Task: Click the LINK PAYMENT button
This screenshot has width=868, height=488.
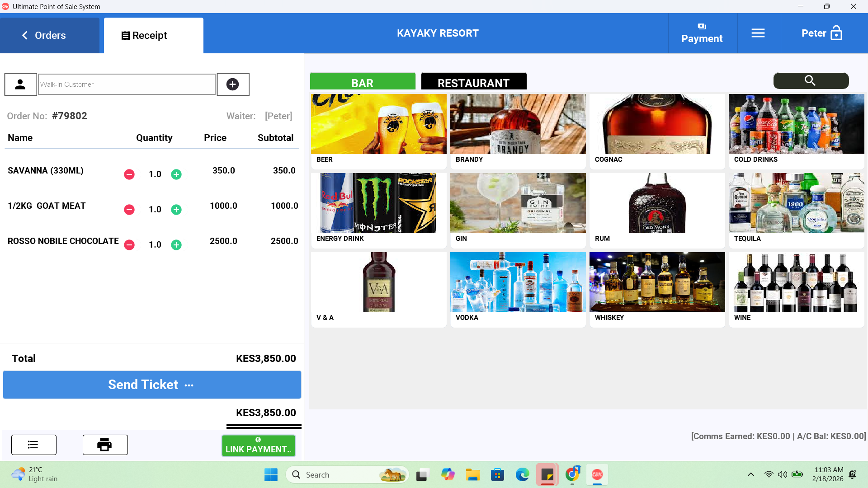Action: coord(258,446)
